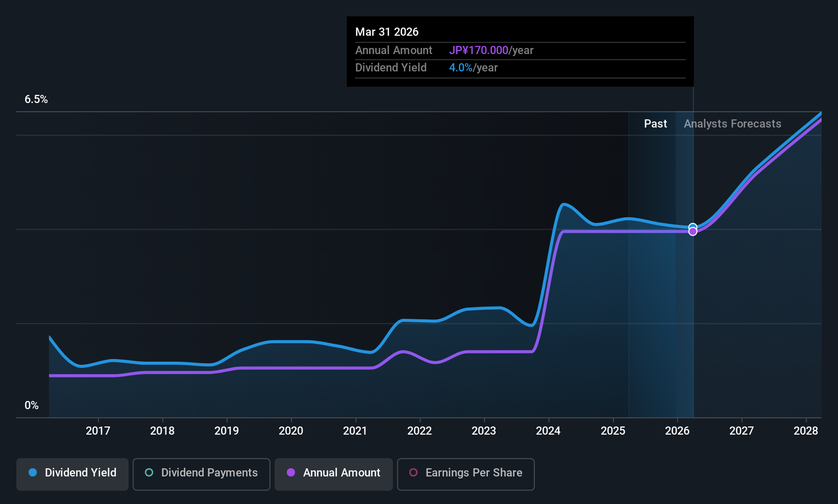Image resolution: width=838 pixels, height=504 pixels.
Task: Click the JP¥170.000/year tooltip value
Action: point(491,51)
